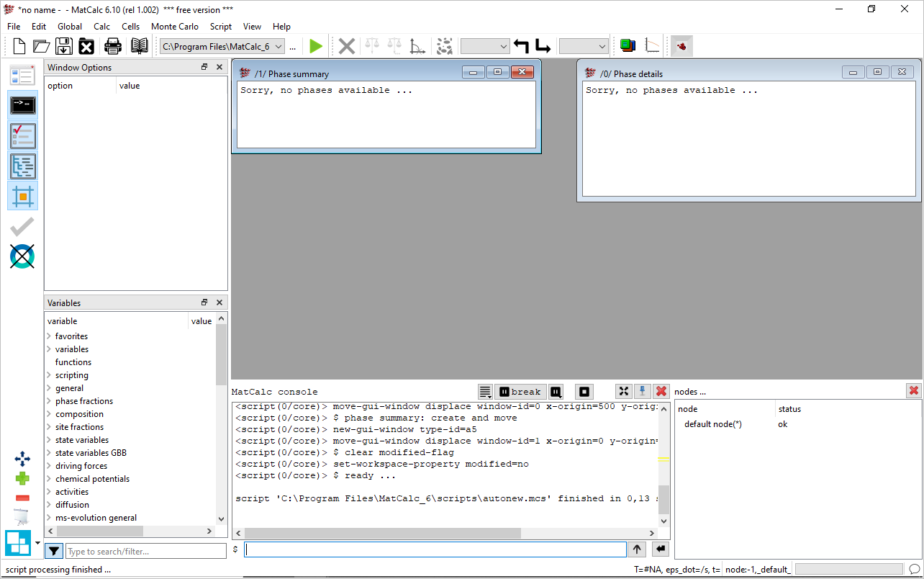924x579 pixels.
Task: Click the Variables panel vertical scrollbar
Action: (x=222, y=419)
